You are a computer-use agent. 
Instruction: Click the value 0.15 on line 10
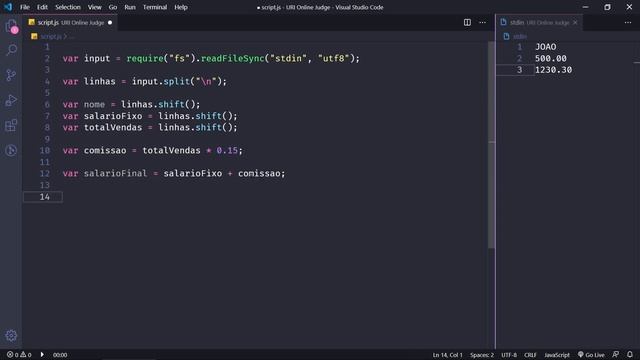tap(227, 151)
